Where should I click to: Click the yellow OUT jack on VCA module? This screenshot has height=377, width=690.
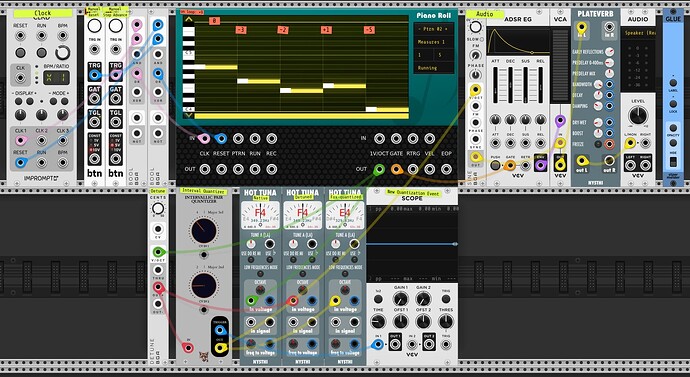tap(560, 165)
